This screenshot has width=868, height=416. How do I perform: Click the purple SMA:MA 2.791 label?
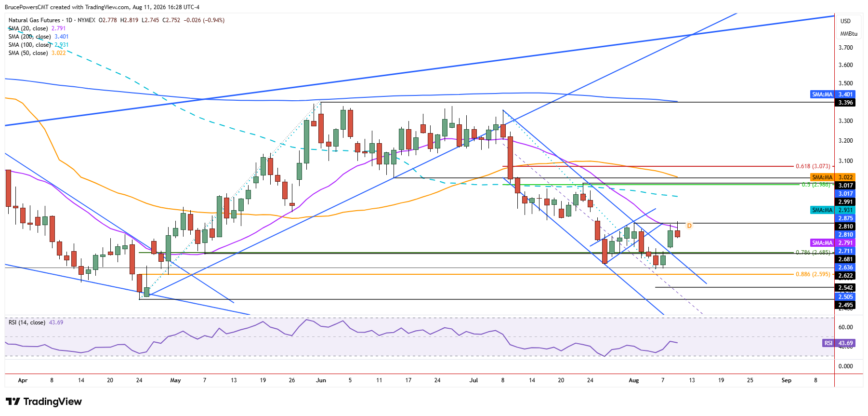point(833,243)
